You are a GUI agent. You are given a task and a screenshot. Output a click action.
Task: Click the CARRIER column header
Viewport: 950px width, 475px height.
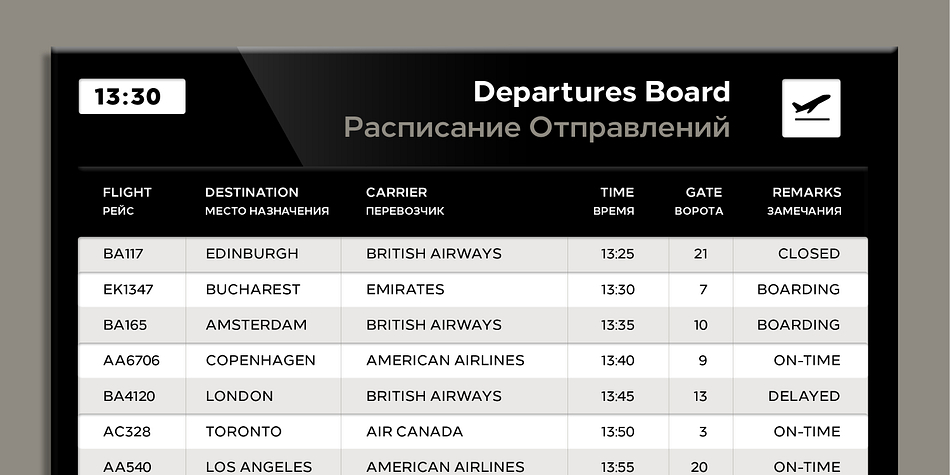tap(396, 192)
